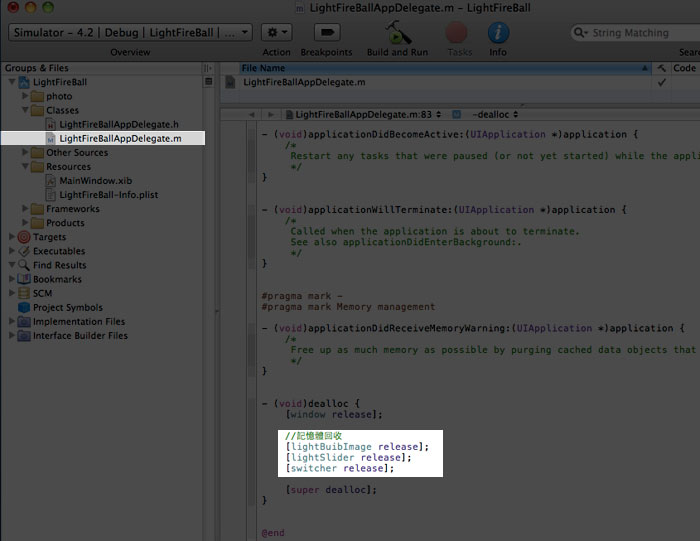Click the Frameworks folder icon
700x541 pixels.
point(38,208)
